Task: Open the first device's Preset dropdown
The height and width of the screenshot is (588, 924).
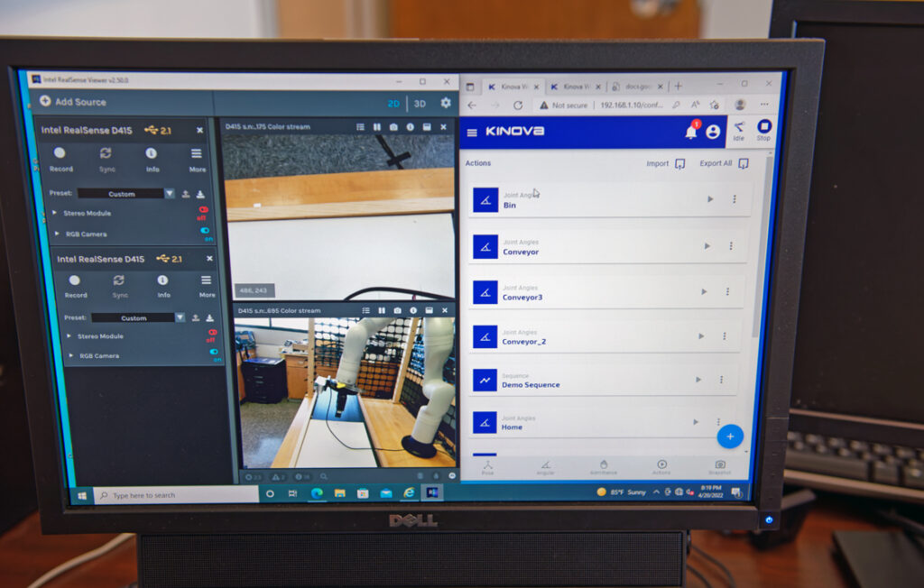Action: tap(170, 194)
